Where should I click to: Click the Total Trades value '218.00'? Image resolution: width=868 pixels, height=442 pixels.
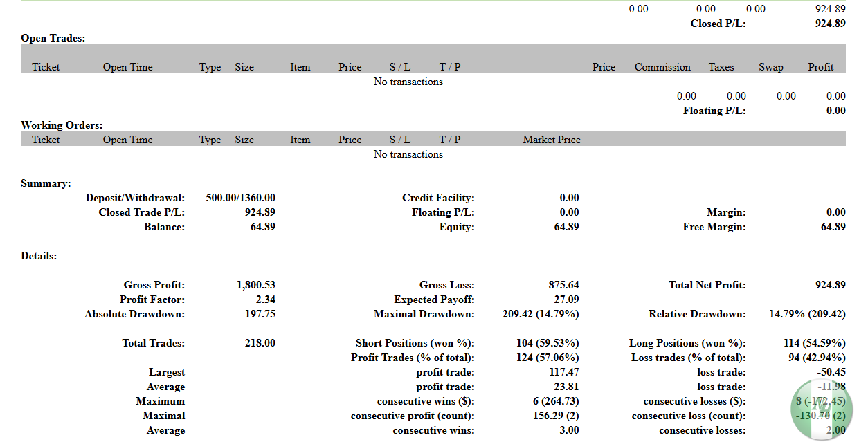(x=260, y=343)
